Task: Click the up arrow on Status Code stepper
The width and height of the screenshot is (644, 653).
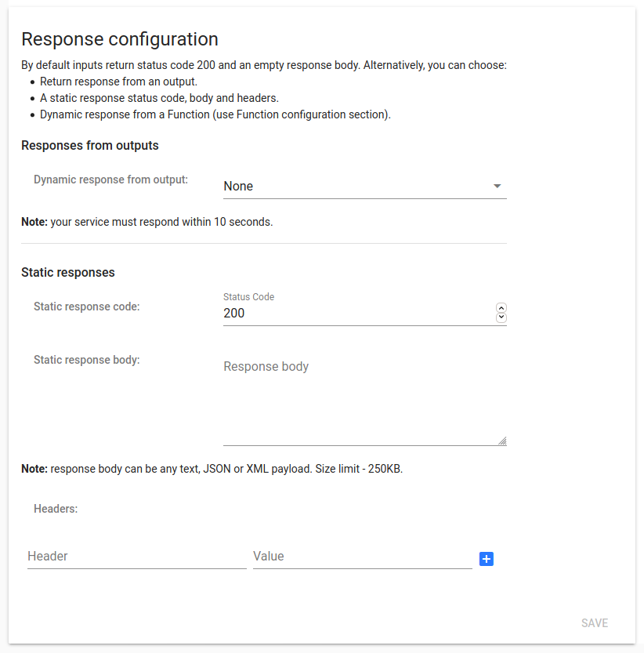Action: point(501,308)
